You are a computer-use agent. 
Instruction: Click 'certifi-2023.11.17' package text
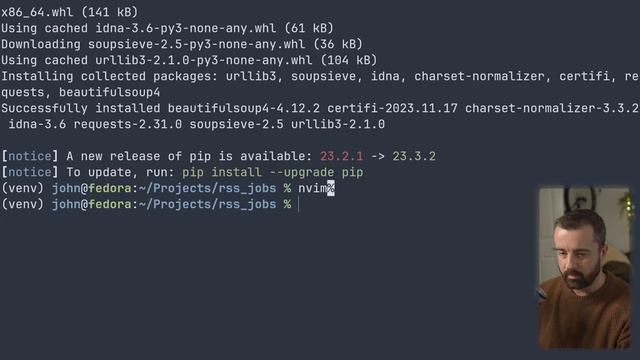pyautogui.click(x=392, y=109)
